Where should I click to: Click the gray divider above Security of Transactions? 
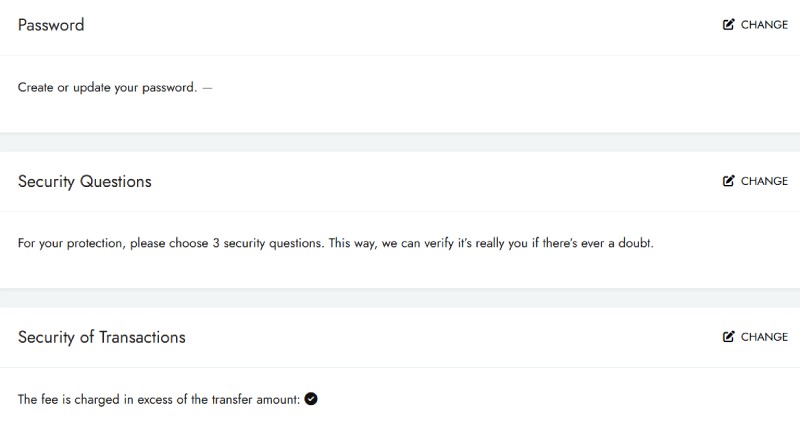(x=400, y=298)
